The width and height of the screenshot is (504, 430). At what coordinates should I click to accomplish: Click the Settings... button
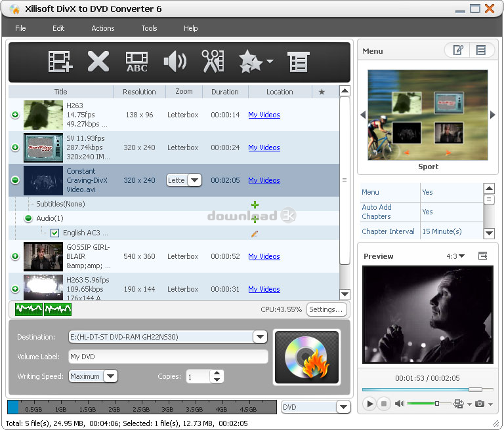[x=327, y=309]
